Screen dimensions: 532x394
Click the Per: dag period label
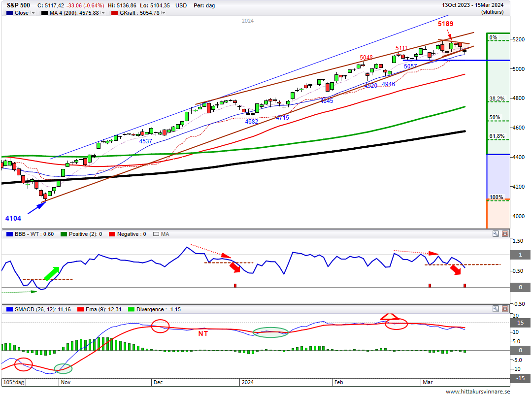point(204,5)
